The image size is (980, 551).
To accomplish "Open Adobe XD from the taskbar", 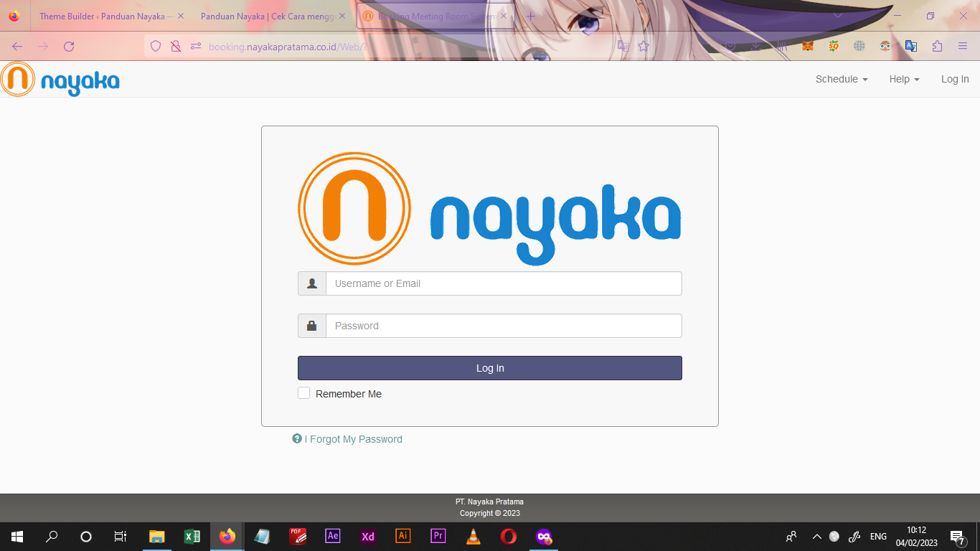I will point(368,537).
